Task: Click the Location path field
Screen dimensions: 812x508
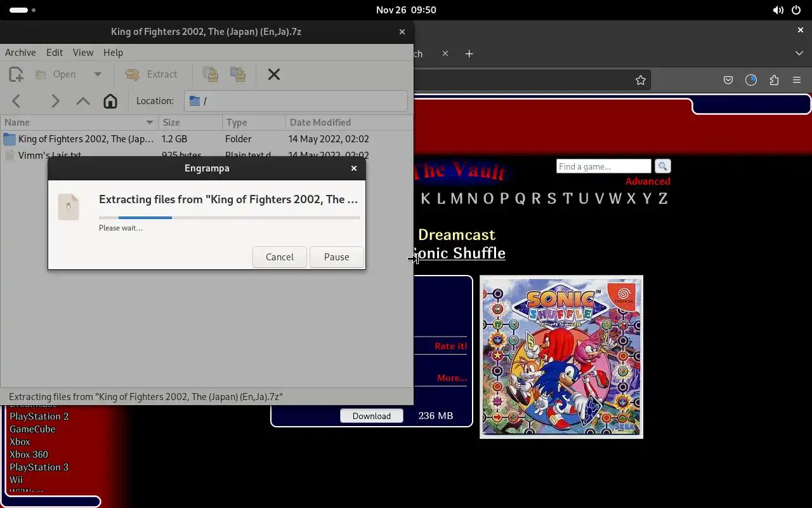Action: [x=296, y=101]
